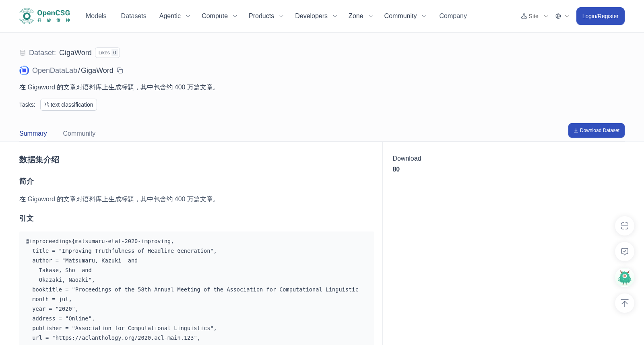644x345 pixels.
Task: Click the year = "2020" citation line
Action: [x=56, y=309]
